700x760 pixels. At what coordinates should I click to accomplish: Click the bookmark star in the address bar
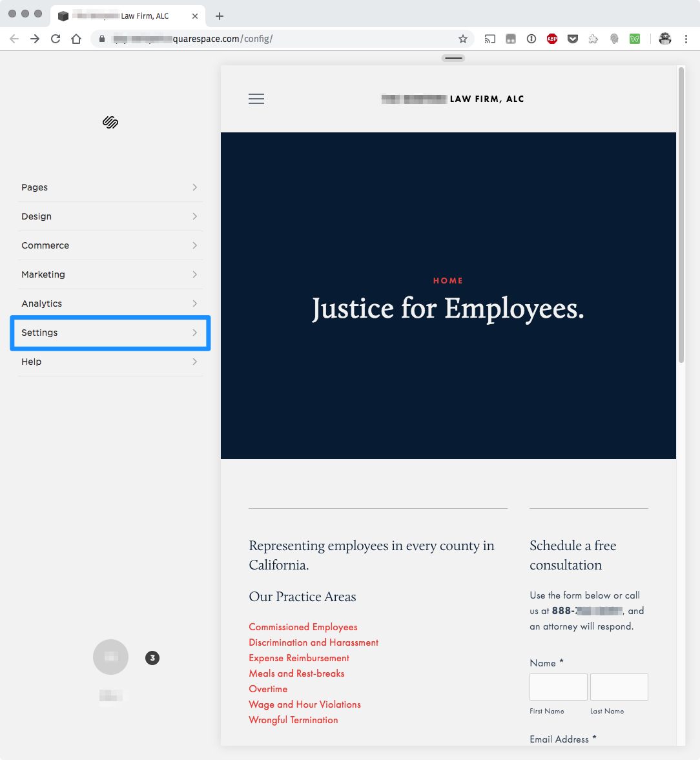click(x=463, y=39)
